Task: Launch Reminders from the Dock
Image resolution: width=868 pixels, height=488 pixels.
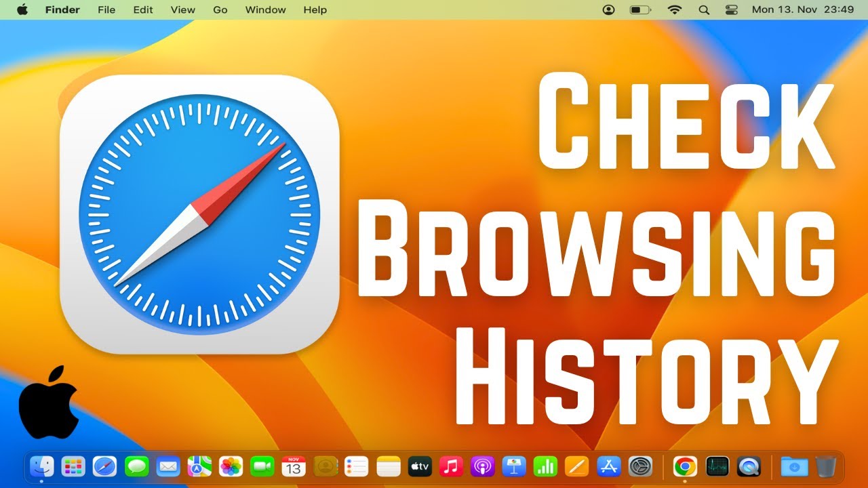Action: [357, 466]
